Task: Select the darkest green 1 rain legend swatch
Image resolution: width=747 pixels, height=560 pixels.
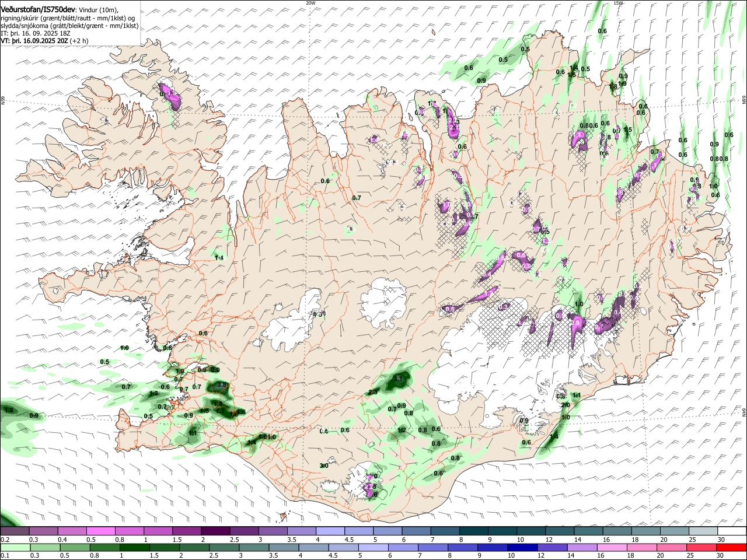Action: pyautogui.click(x=134, y=547)
